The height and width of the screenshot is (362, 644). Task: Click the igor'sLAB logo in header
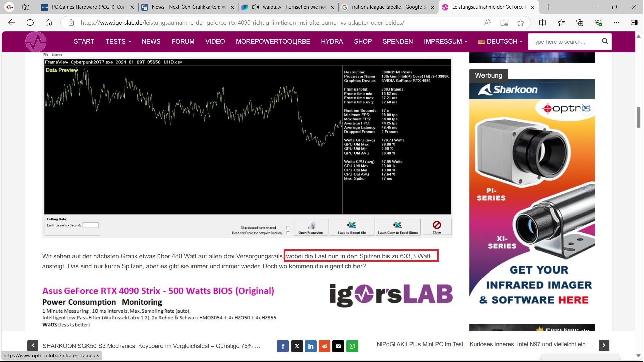(36, 42)
